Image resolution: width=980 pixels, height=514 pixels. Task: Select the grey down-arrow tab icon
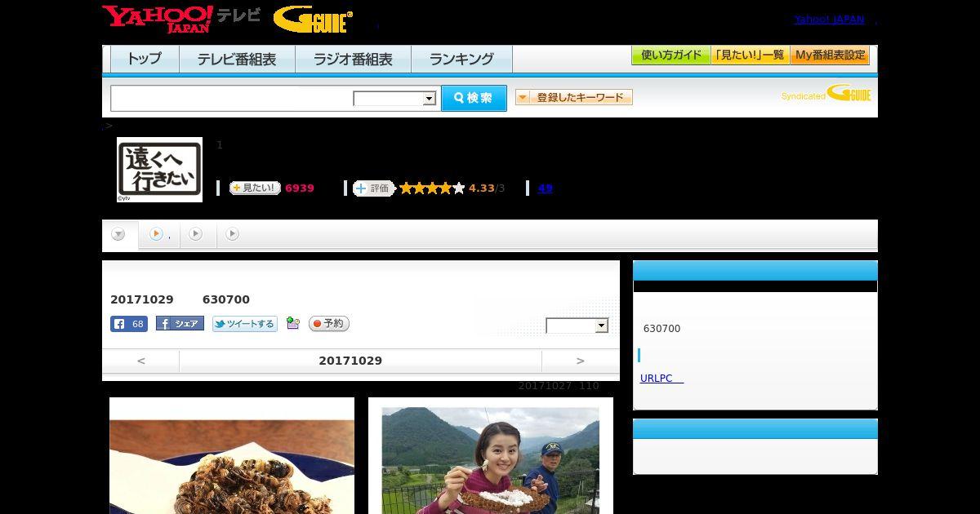pyautogui.click(x=118, y=234)
